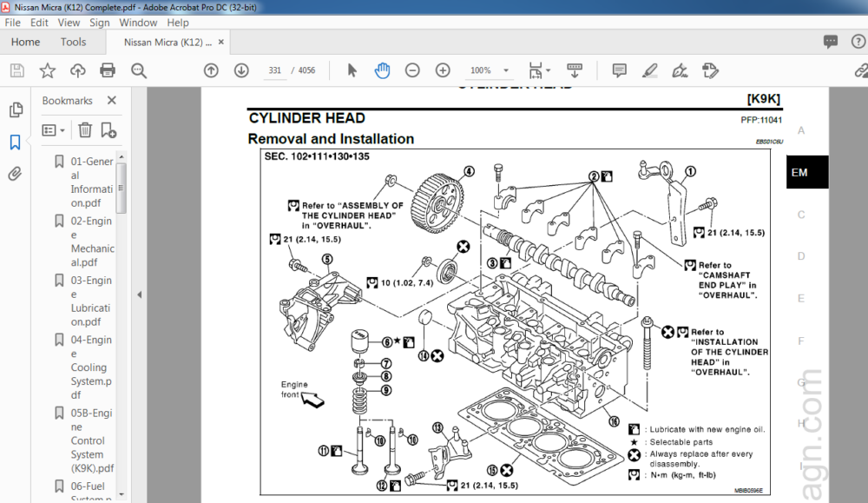Close the Bookmarks panel
Image resolution: width=868 pixels, height=503 pixels.
[112, 100]
